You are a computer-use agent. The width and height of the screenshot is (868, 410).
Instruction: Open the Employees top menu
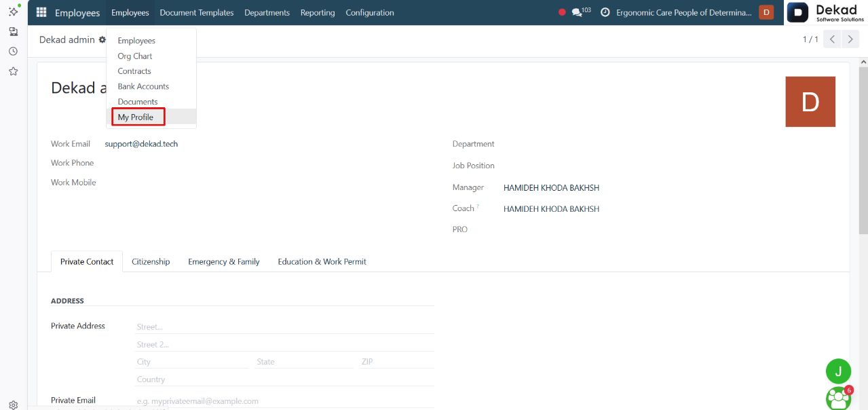pyautogui.click(x=130, y=12)
